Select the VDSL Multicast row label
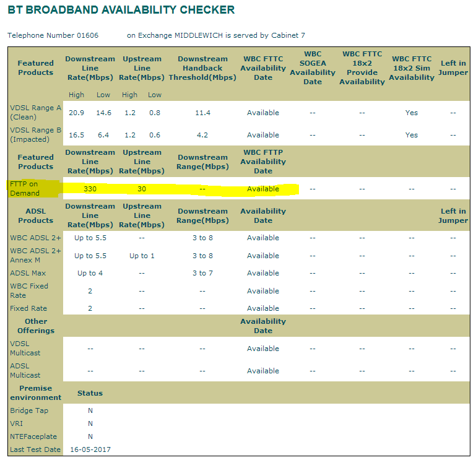Image resolution: width=476 pixels, height=460 pixels. [x=25, y=348]
